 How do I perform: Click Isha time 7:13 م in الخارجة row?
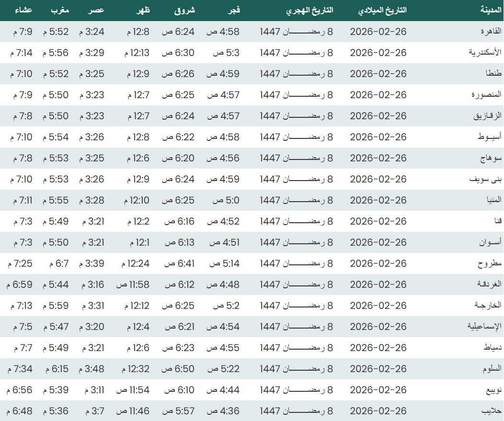(x=21, y=306)
